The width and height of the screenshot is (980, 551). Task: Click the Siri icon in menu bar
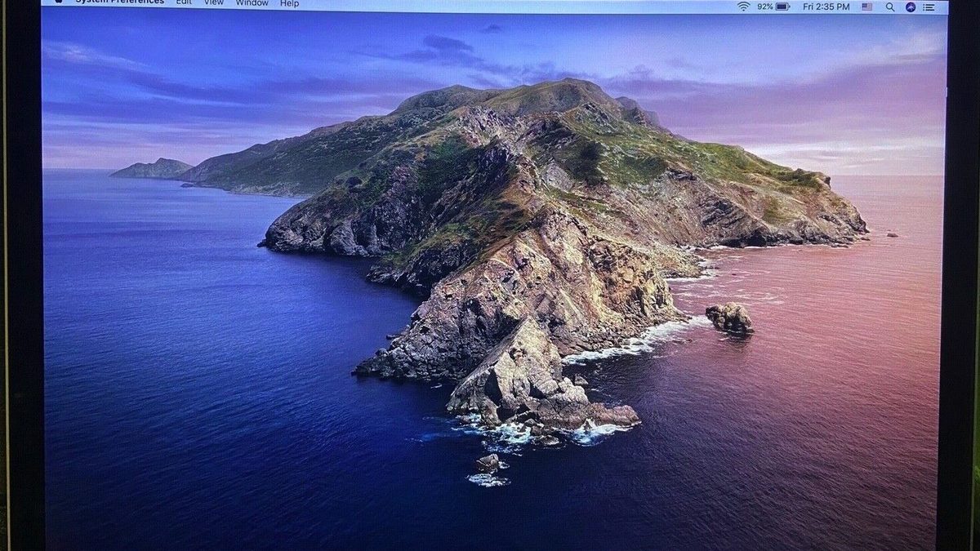(x=911, y=7)
